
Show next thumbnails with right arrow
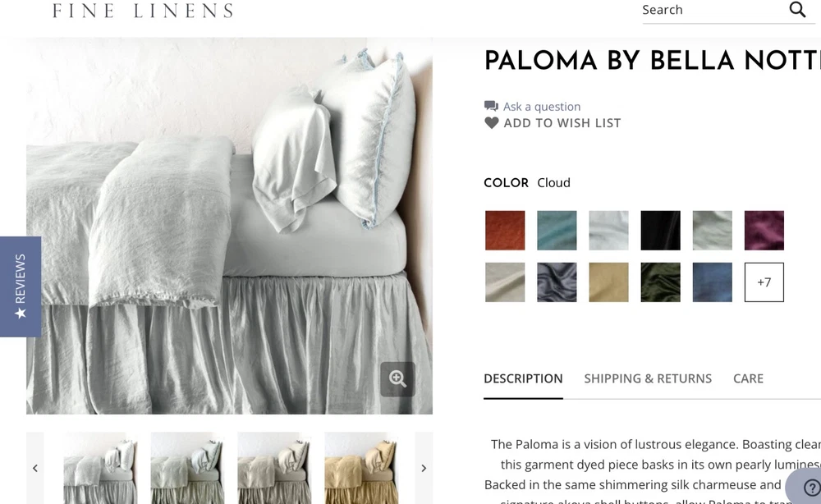click(x=424, y=468)
